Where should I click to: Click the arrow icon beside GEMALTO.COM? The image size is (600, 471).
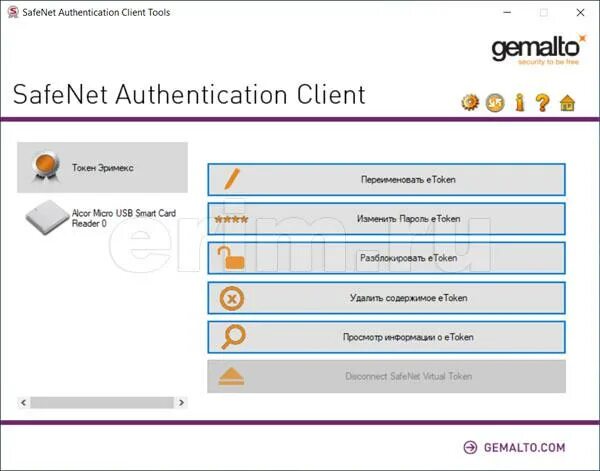coord(470,447)
